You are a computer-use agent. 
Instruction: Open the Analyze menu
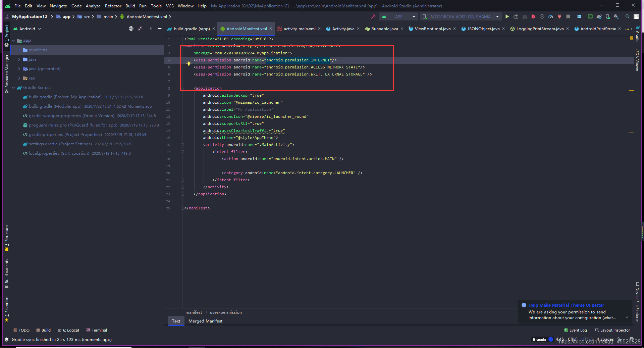93,6
